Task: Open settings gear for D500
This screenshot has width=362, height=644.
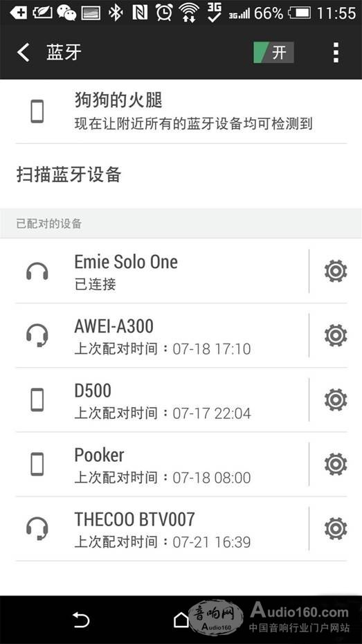Action: tap(335, 400)
